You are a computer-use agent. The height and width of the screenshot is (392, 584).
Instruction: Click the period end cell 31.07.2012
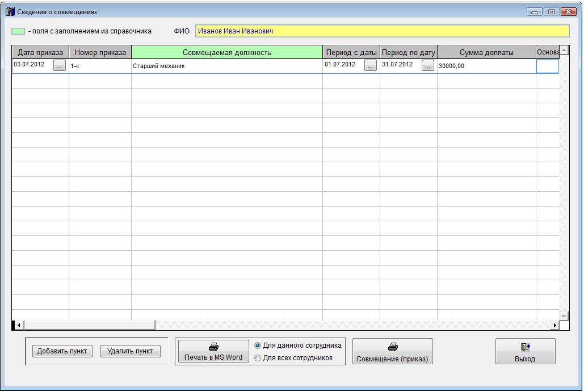(x=401, y=65)
